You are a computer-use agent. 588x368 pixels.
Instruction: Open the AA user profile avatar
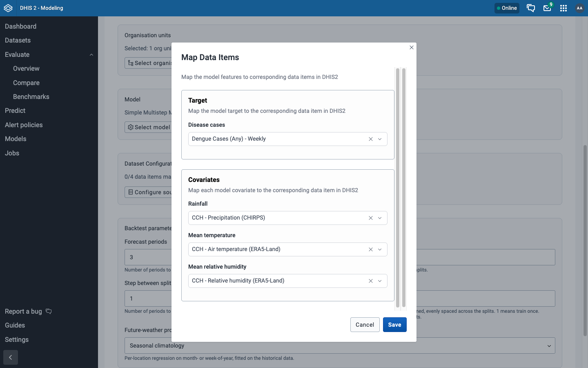[x=579, y=8]
